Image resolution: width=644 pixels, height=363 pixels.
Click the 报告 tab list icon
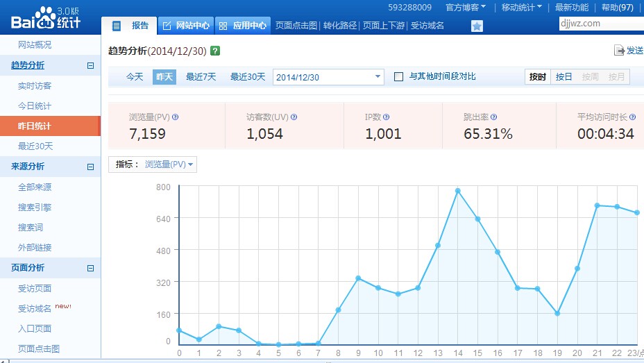point(117,26)
